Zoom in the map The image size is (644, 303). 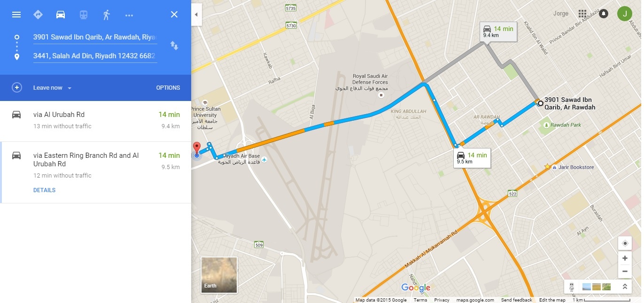(625, 258)
